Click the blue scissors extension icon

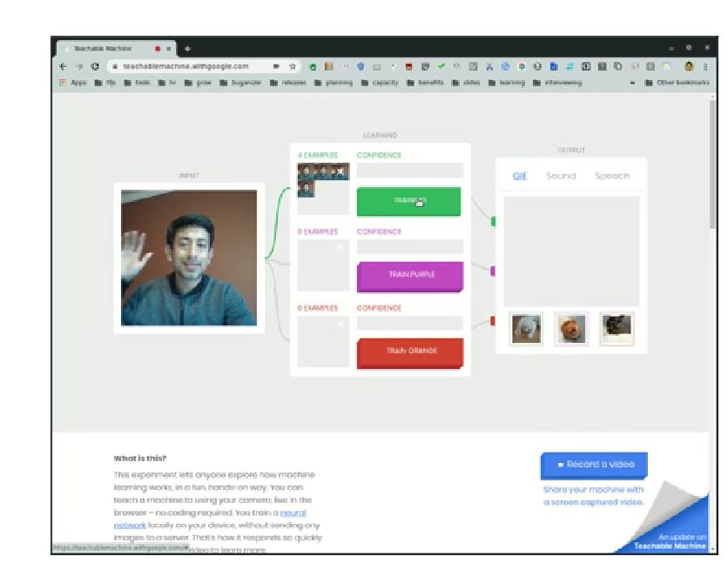[489, 66]
